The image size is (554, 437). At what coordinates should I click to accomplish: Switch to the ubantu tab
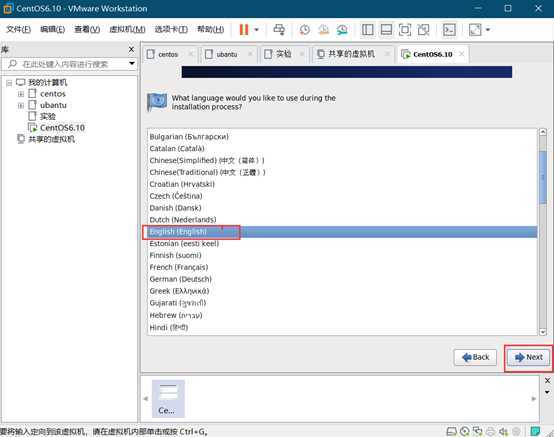click(227, 54)
